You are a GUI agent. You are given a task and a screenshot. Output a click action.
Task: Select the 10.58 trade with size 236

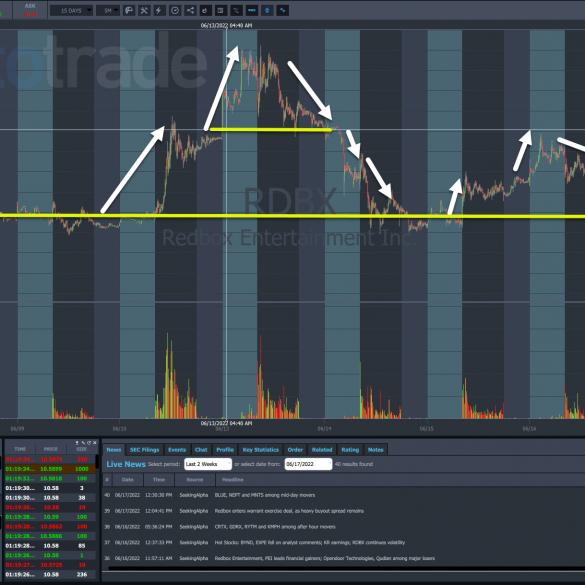pos(50,575)
